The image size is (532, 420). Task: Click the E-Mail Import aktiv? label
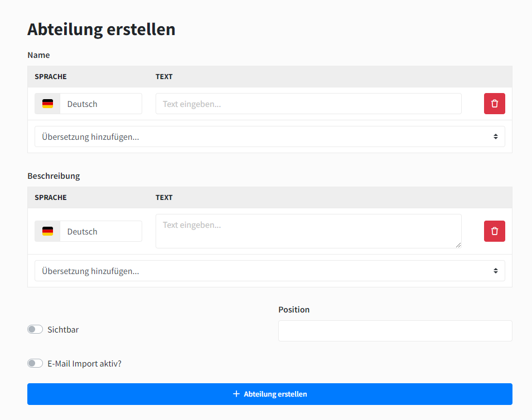point(84,364)
